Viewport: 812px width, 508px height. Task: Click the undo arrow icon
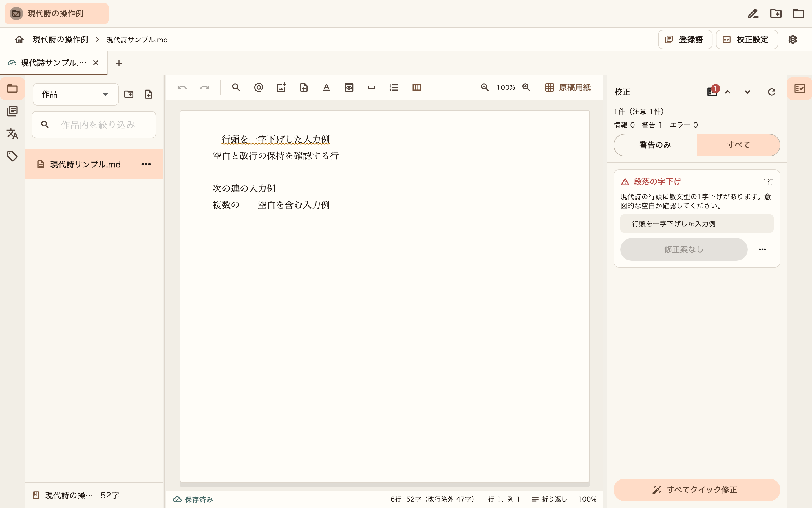click(182, 88)
